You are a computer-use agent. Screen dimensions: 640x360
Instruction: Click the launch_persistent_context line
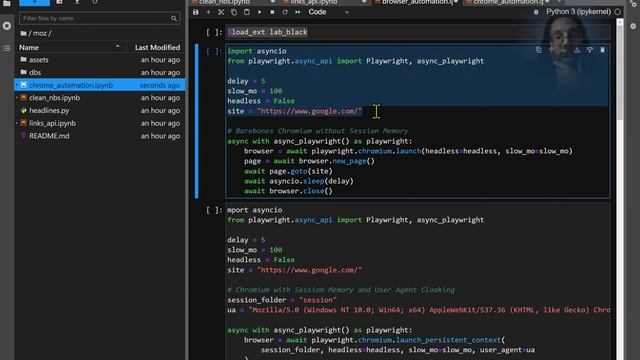[374, 340]
